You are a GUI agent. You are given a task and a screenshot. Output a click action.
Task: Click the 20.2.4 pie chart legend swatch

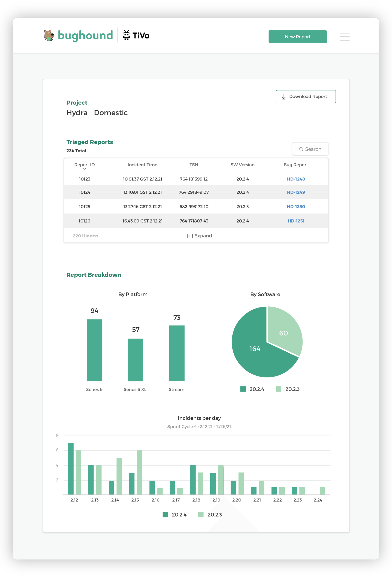[243, 389]
